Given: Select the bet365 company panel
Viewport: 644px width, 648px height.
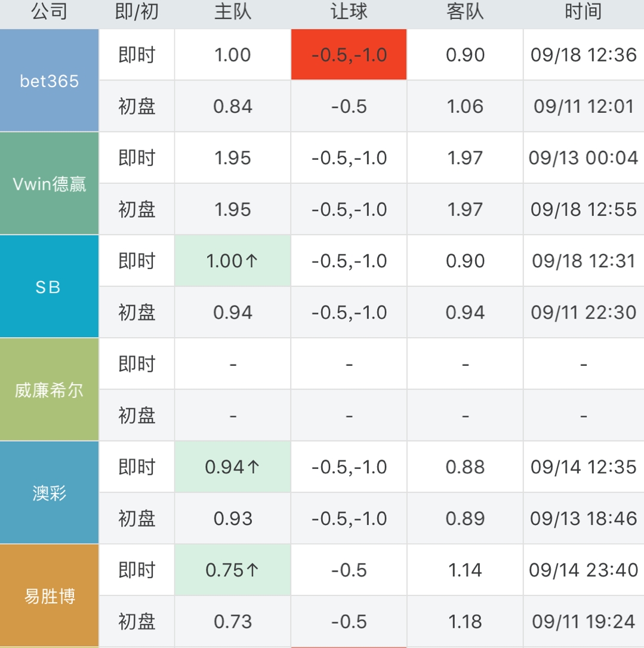Looking at the screenshot, I should (50, 81).
